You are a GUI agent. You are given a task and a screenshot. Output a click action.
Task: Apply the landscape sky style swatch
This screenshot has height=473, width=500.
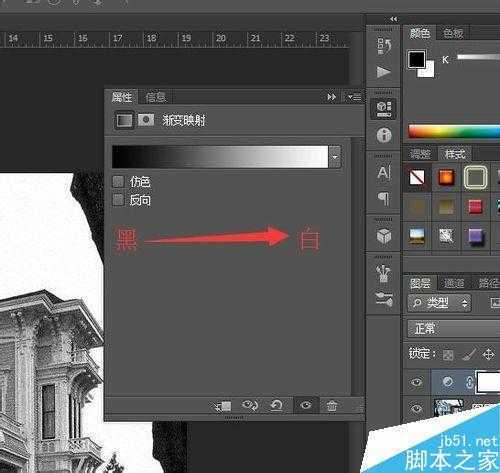417,236
